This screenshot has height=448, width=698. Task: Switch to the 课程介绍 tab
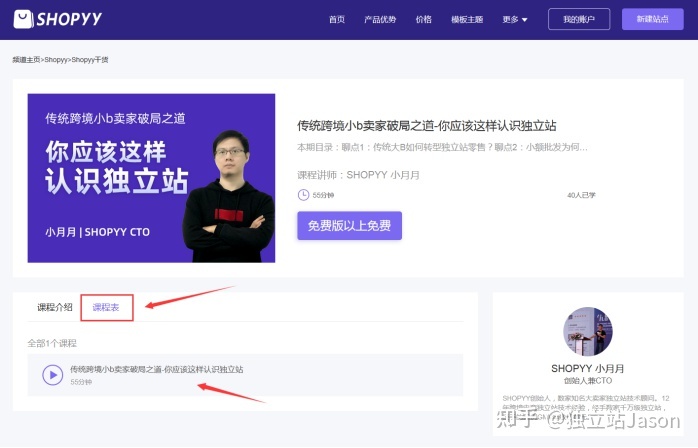point(54,307)
